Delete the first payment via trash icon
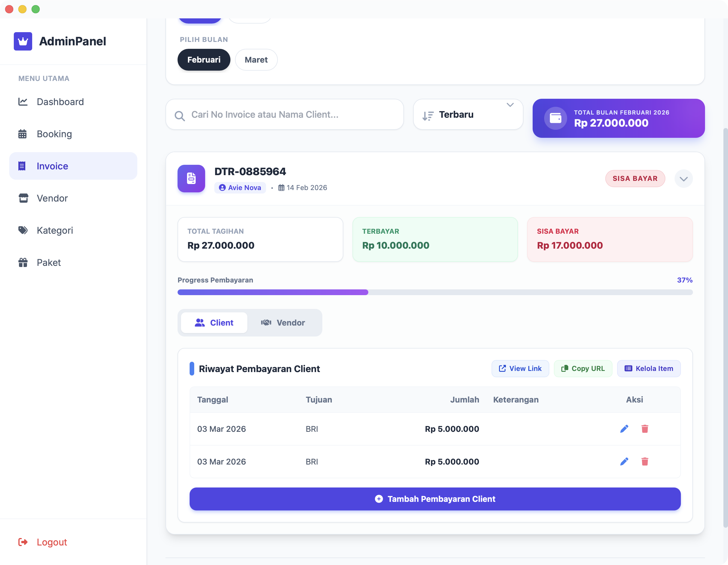Viewport: 728px width, 565px height. point(645,429)
